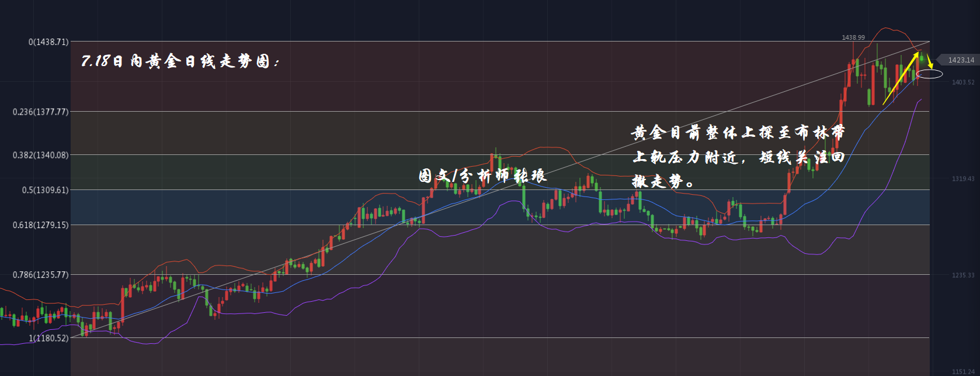This screenshot has height=376, width=980.
Task: Click the 1319.43 price axis value
Action: 963,179
